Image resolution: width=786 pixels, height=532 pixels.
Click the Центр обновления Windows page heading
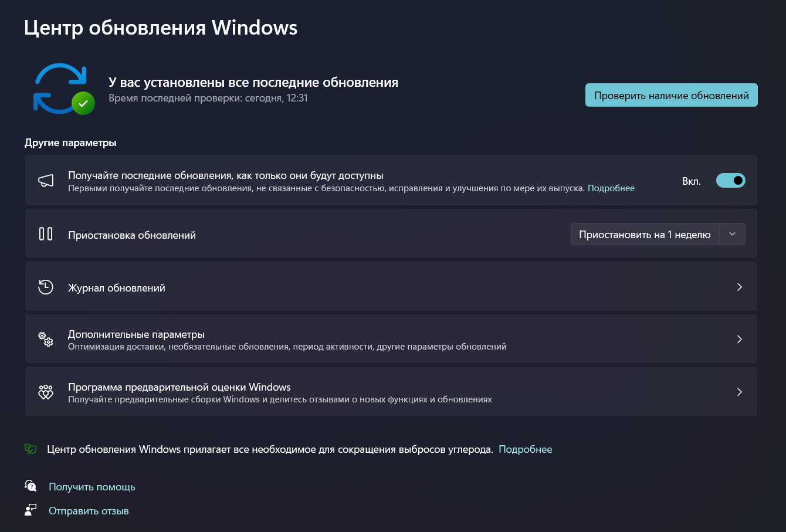(x=161, y=28)
